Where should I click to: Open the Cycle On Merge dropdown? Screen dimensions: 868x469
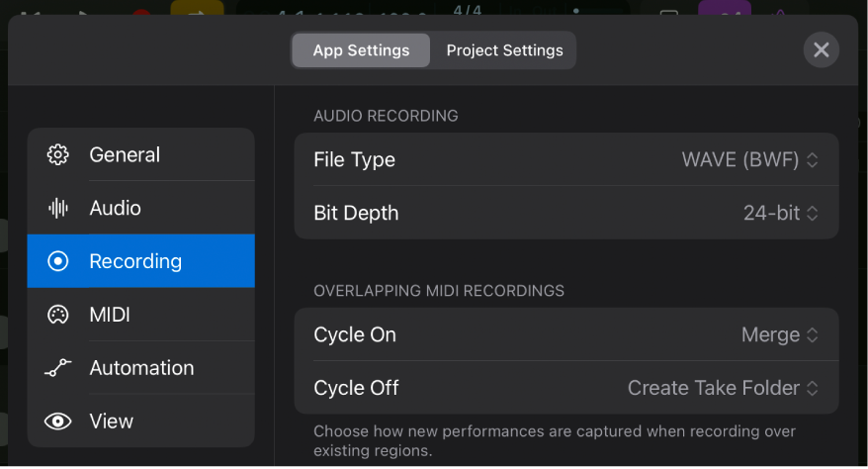click(x=779, y=334)
